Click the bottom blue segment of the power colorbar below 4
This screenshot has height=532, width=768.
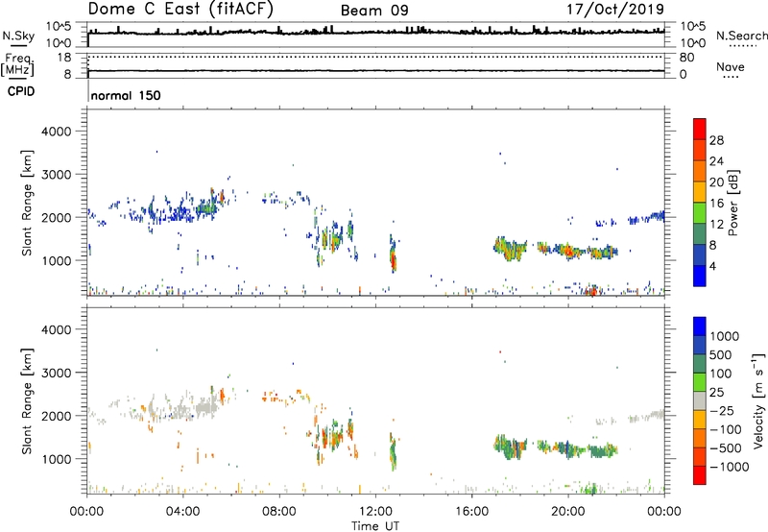[700, 276]
